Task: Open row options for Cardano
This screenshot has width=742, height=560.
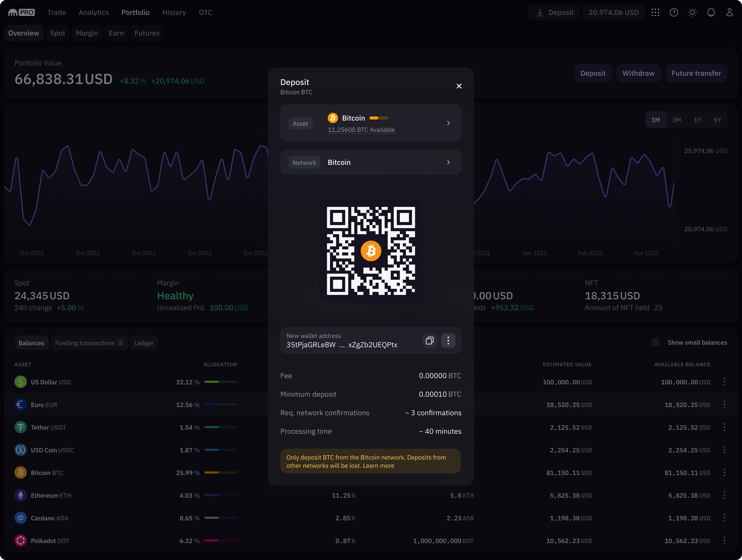Action: 724,518
